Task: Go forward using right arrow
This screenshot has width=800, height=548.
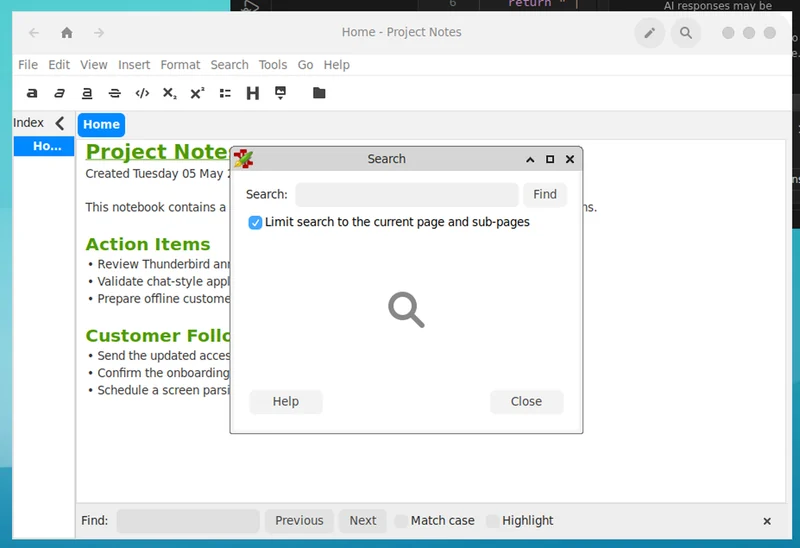Action: point(99,33)
